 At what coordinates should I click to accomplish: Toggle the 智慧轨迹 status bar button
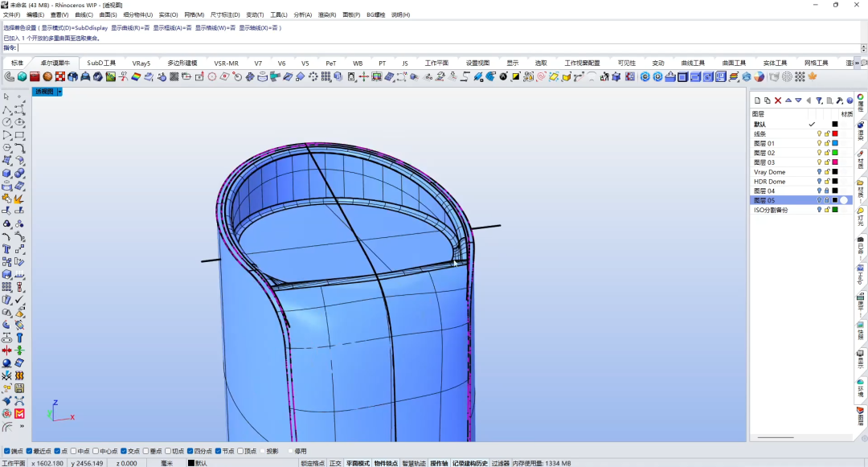(414, 463)
